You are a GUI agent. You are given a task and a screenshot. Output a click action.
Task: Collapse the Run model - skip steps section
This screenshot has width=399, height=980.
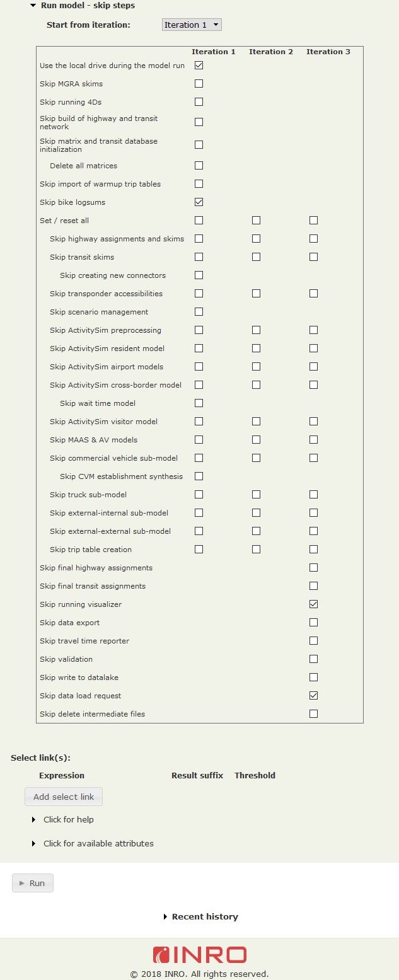tap(33, 6)
